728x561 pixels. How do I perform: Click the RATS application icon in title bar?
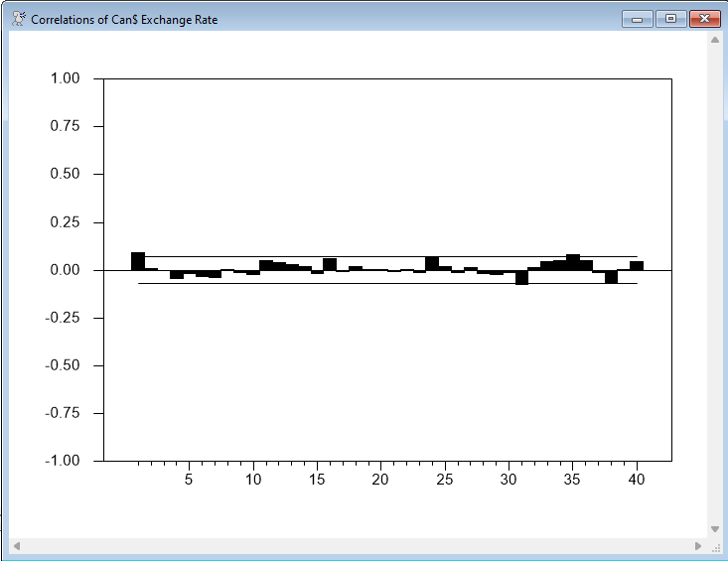click(x=19, y=19)
